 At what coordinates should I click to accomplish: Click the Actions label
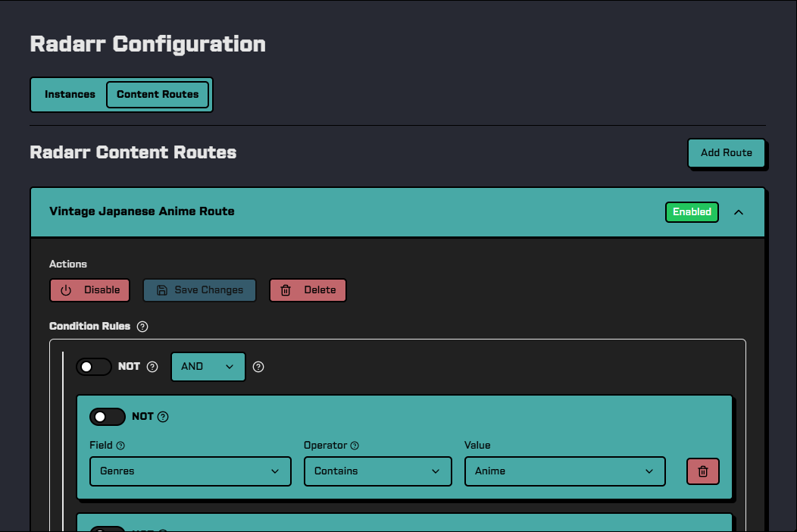coord(68,264)
